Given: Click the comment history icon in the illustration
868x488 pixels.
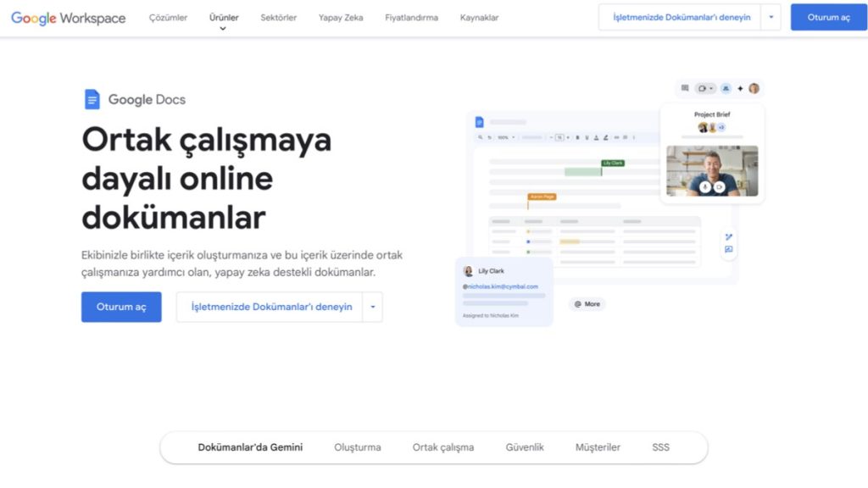Looking at the screenshot, I should click(x=685, y=88).
